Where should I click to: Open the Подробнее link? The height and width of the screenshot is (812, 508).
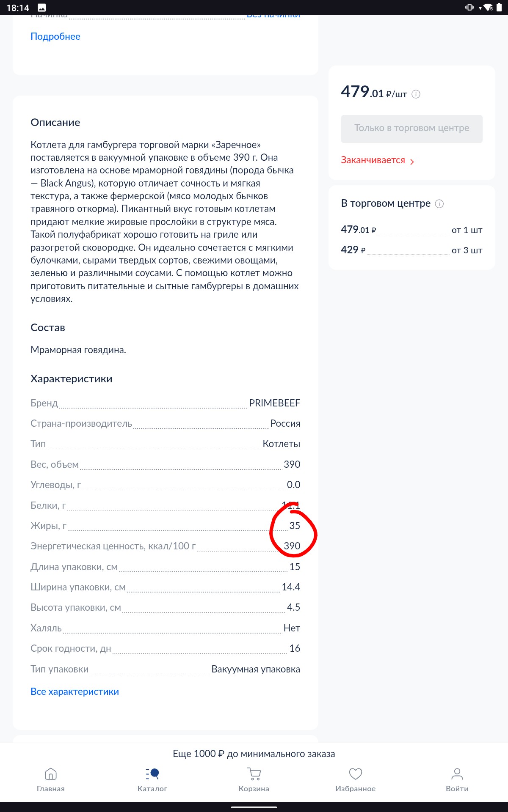55,36
